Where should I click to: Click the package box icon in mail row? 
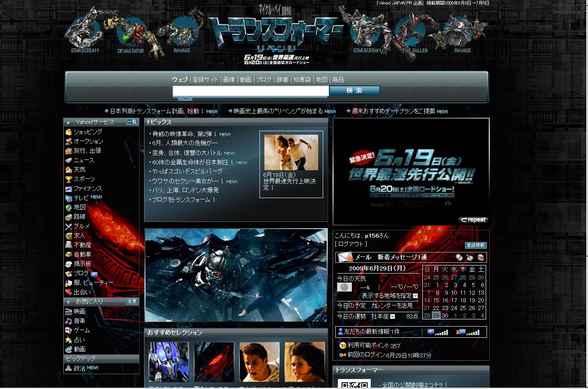point(481,257)
